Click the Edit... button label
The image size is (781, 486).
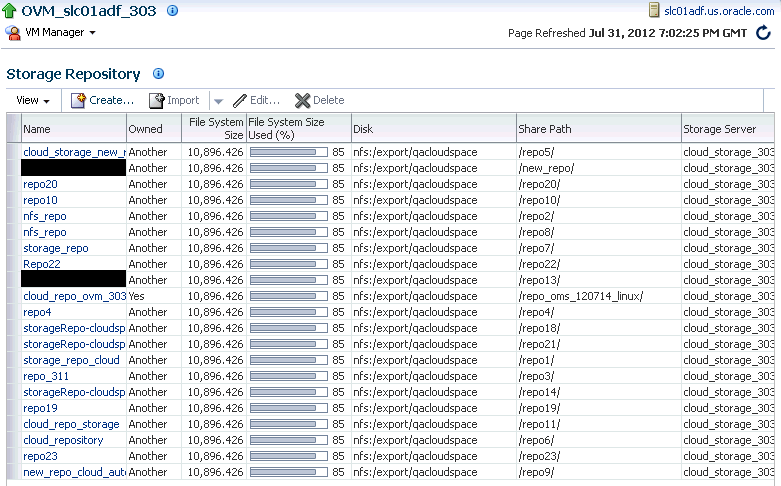click(264, 100)
